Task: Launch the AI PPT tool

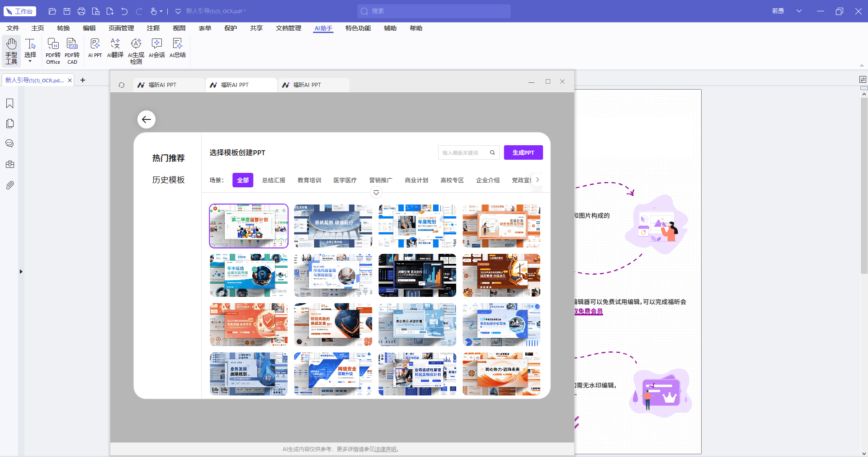Action: (x=95, y=48)
